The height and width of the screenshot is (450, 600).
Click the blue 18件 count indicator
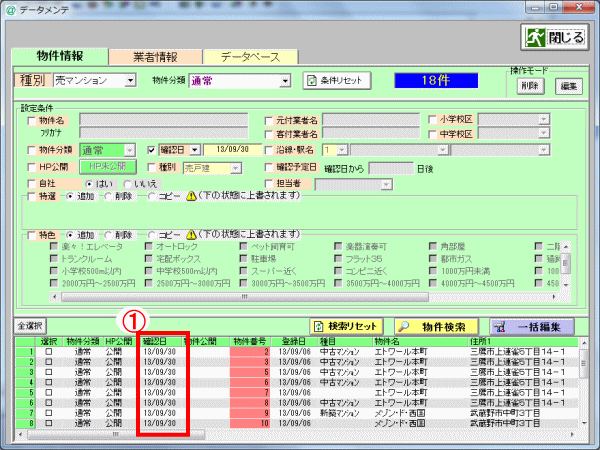pyautogui.click(x=436, y=81)
